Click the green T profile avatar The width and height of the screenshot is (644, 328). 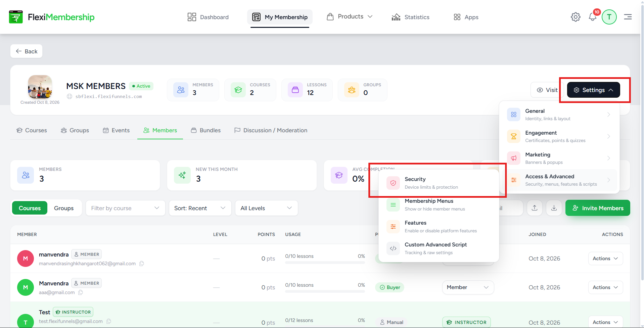point(609,17)
